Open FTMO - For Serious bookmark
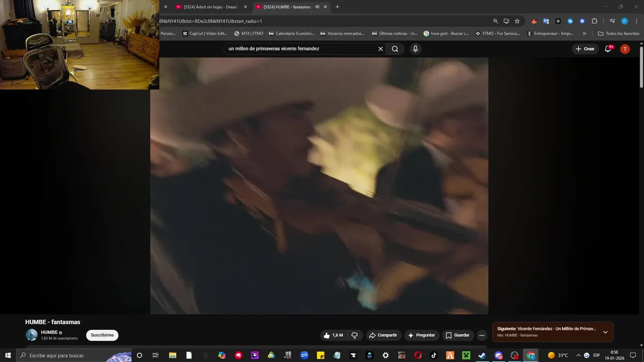This screenshot has width=644, height=362. (x=498, y=34)
